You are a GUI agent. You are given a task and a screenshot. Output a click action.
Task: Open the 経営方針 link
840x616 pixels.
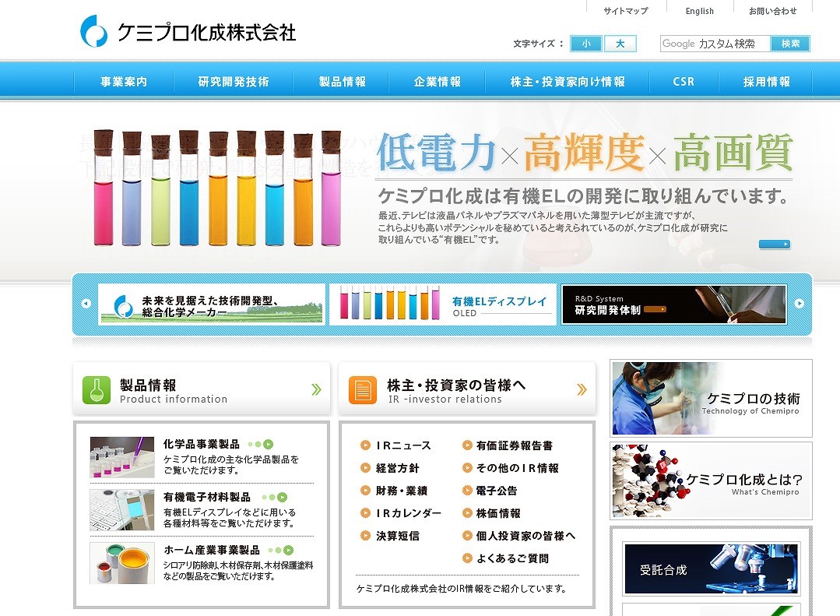click(398, 468)
